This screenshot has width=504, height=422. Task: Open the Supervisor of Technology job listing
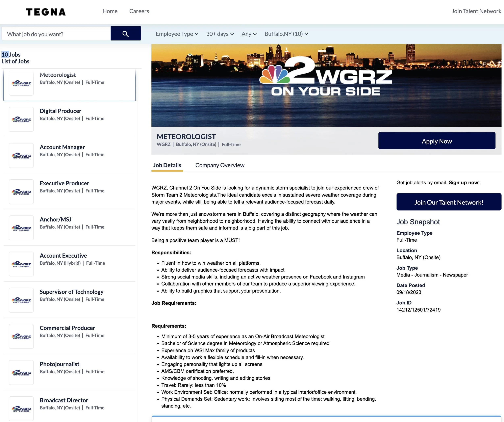point(71,292)
